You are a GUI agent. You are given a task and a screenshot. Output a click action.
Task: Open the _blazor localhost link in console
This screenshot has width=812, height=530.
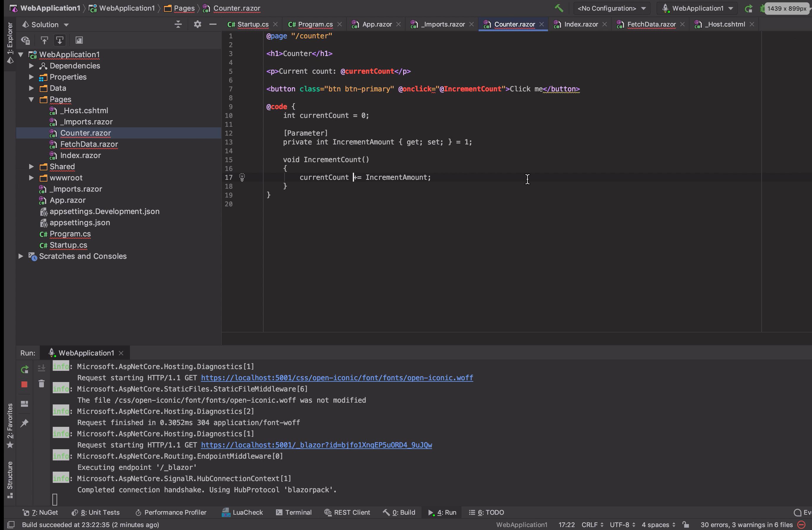tap(317, 445)
